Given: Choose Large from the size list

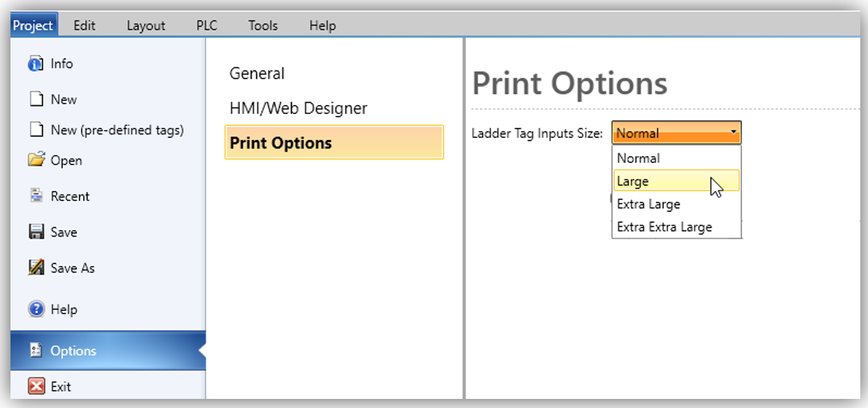Looking at the screenshot, I should (x=676, y=181).
